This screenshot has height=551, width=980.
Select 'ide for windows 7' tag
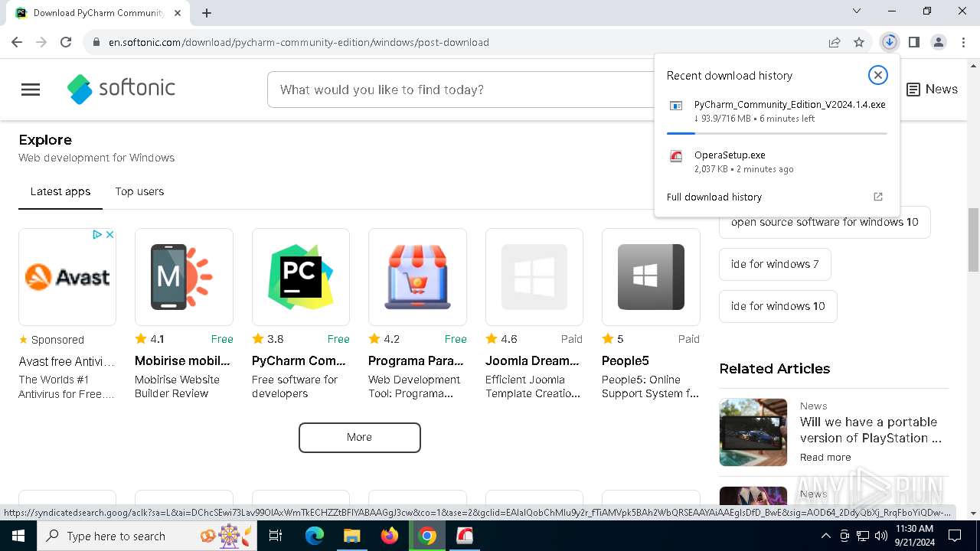(775, 264)
